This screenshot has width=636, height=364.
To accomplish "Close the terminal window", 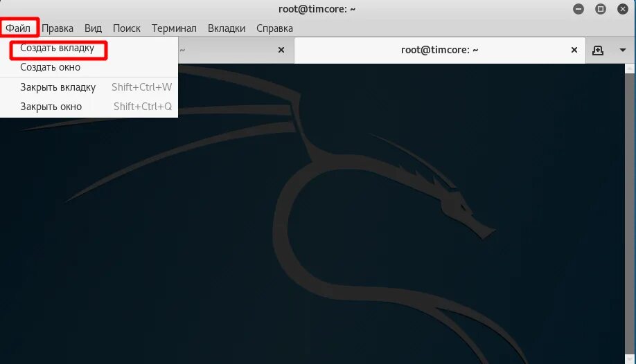I will [x=623, y=9].
